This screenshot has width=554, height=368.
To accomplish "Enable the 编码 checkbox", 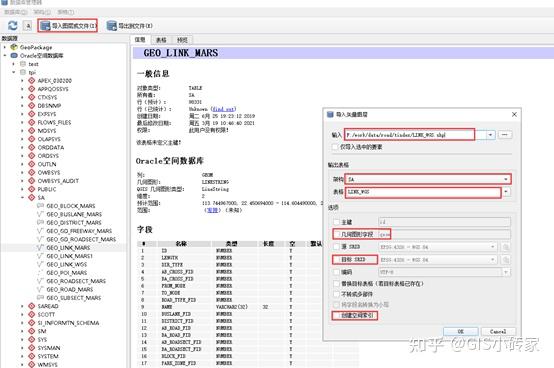I will click(337, 272).
